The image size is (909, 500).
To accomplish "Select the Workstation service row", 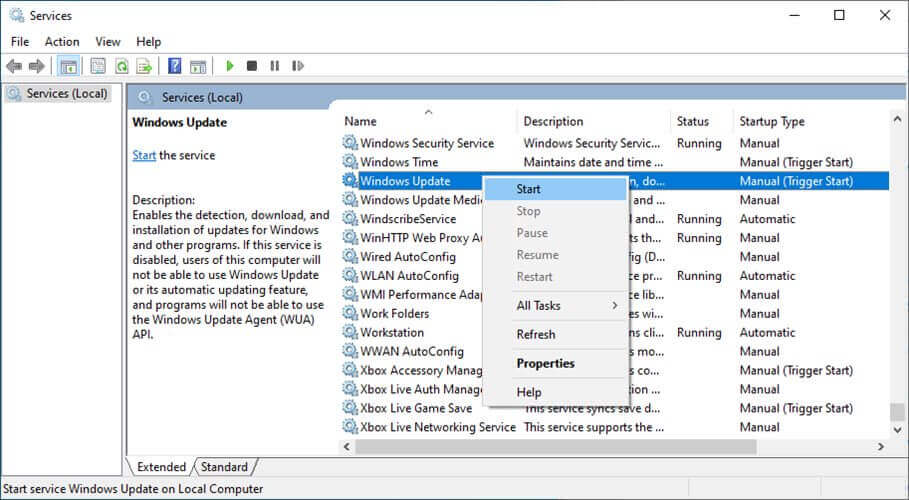I will point(614,332).
